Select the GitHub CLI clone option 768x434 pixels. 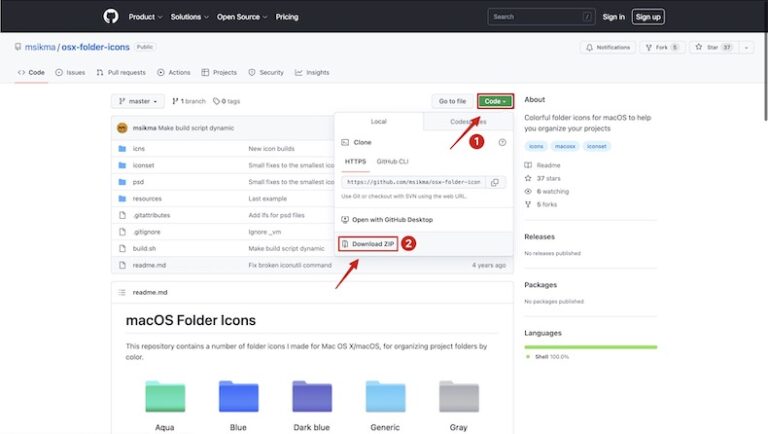click(392, 161)
